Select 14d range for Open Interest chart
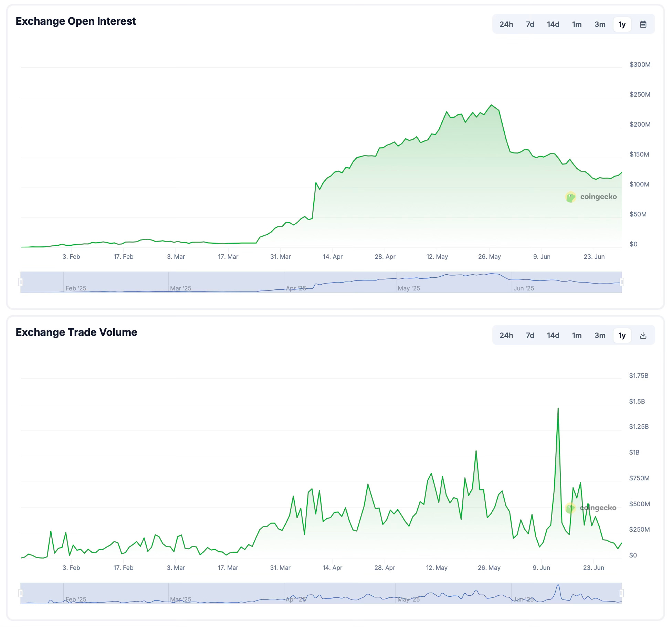Viewport: 672px width, 627px height. pyautogui.click(x=553, y=24)
